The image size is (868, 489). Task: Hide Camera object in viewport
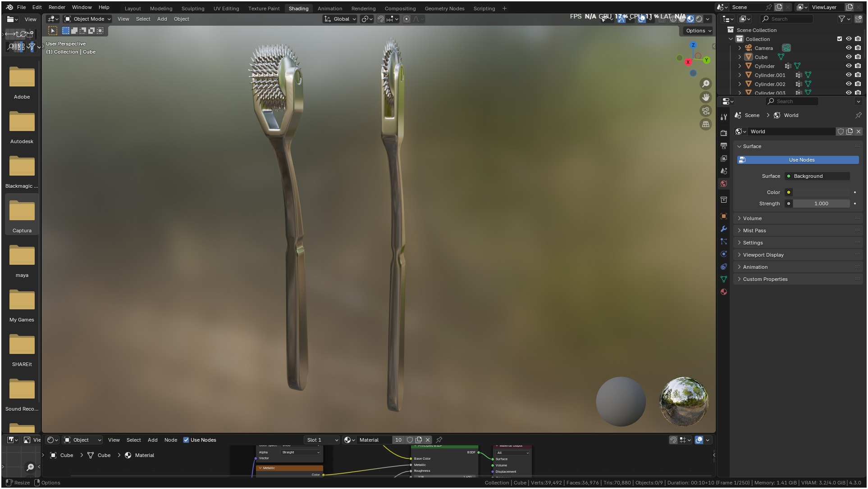pos(849,48)
